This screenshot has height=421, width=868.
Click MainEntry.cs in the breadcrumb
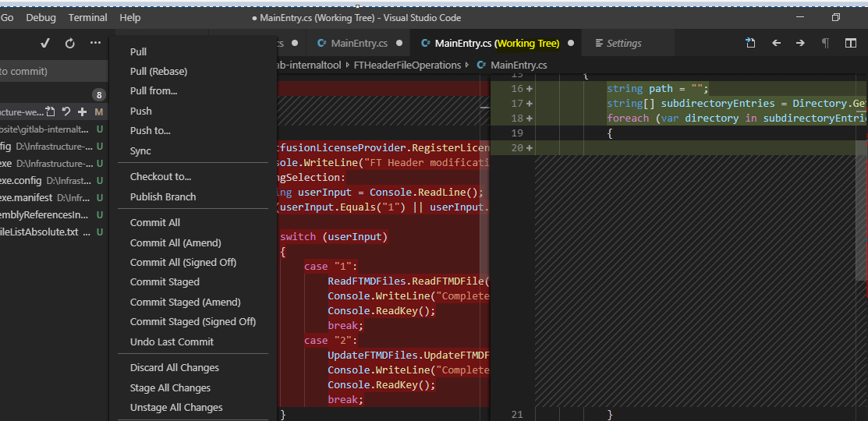pos(518,65)
